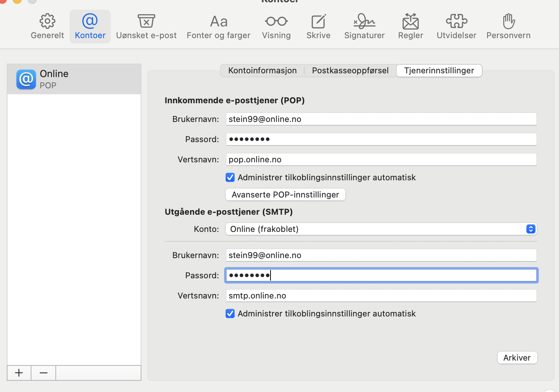Image resolution: width=559 pixels, height=392 pixels.
Task: Click the SMTP Passord field
Action: (x=381, y=275)
